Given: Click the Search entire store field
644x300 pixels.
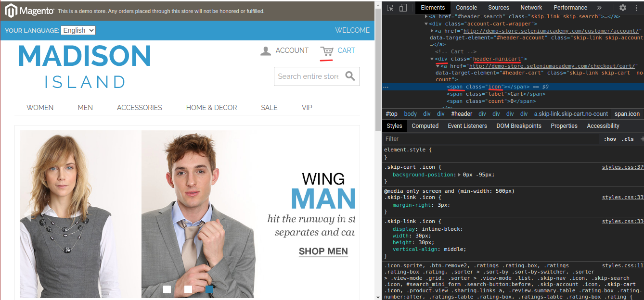Looking at the screenshot, I should [308, 76].
